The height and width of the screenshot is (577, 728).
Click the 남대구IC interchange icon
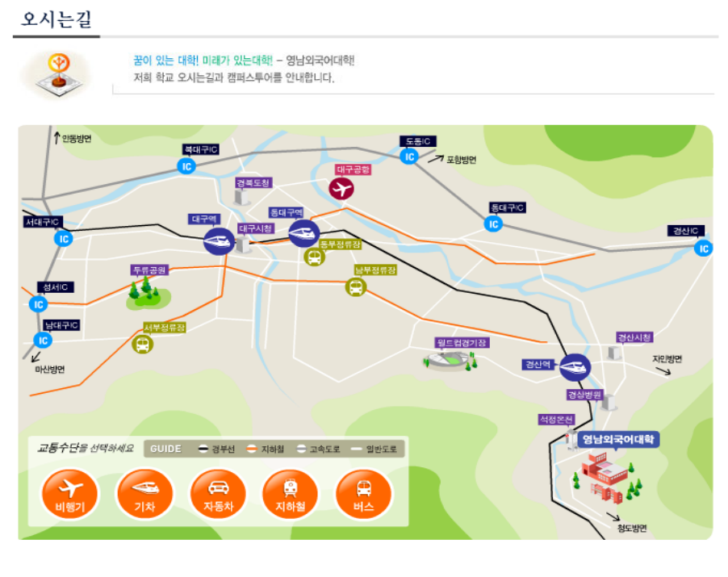(x=43, y=341)
